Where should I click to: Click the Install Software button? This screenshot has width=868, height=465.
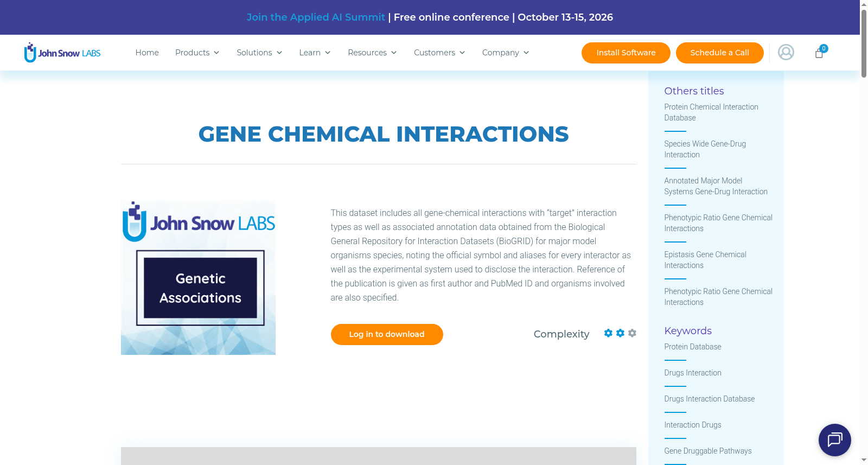[626, 53]
